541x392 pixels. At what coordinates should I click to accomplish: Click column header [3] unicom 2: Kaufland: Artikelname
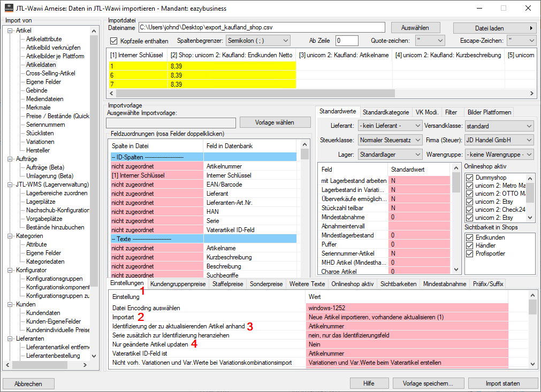(344, 55)
